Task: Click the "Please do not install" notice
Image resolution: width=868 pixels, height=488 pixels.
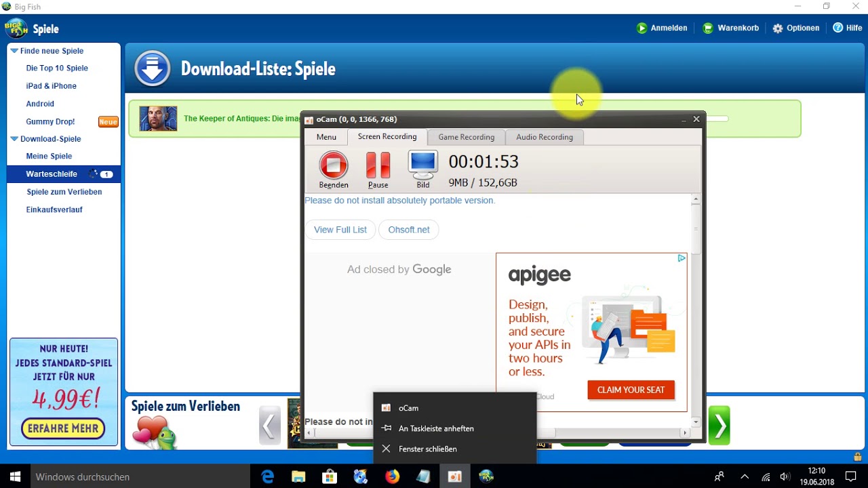Action: 400,201
